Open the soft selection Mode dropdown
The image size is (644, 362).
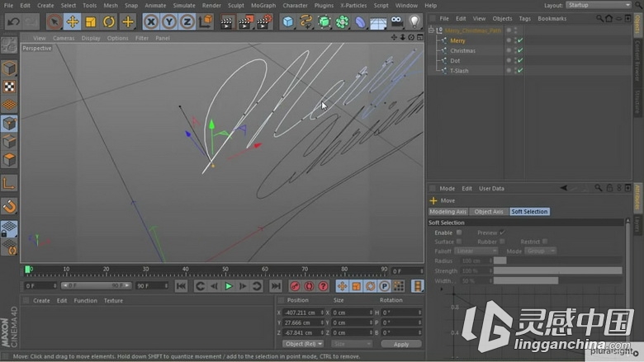click(x=540, y=251)
